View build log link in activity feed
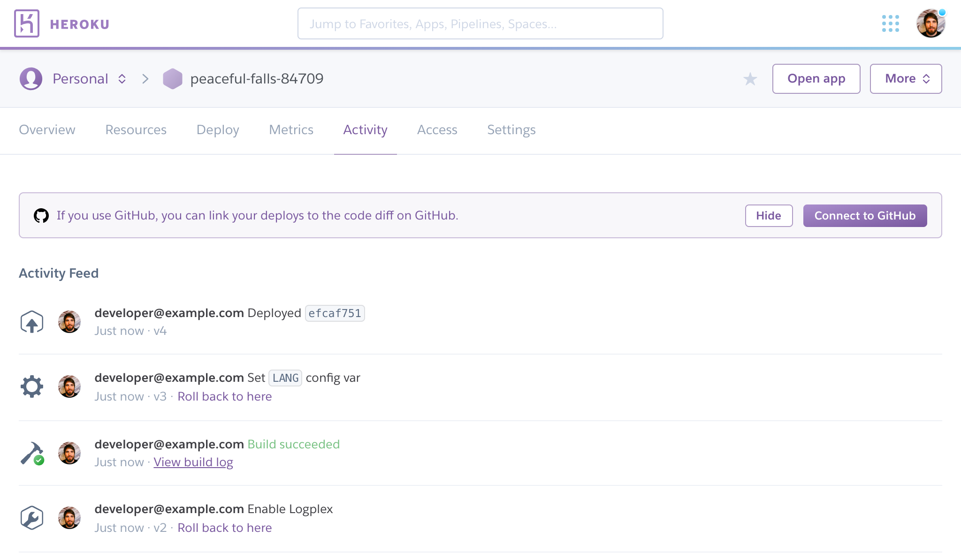The height and width of the screenshot is (560, 961). pos(193,462)
